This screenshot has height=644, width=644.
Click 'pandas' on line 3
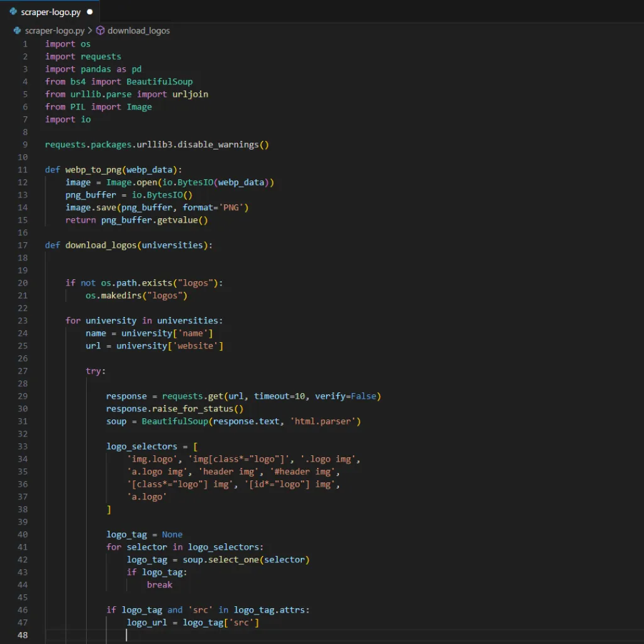pyautogui.click(x=96, y=69)
